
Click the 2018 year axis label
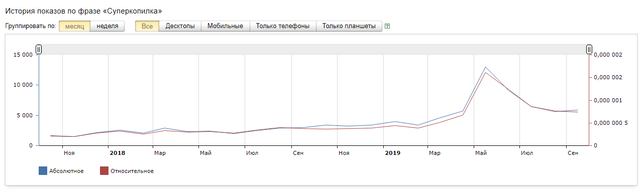118,153
